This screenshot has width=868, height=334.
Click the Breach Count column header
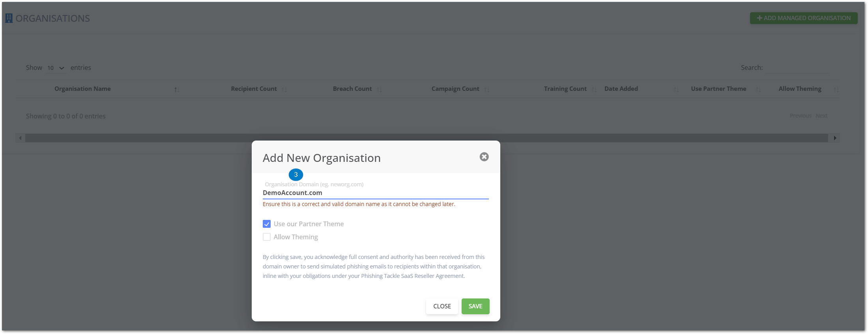coord(352,89)
